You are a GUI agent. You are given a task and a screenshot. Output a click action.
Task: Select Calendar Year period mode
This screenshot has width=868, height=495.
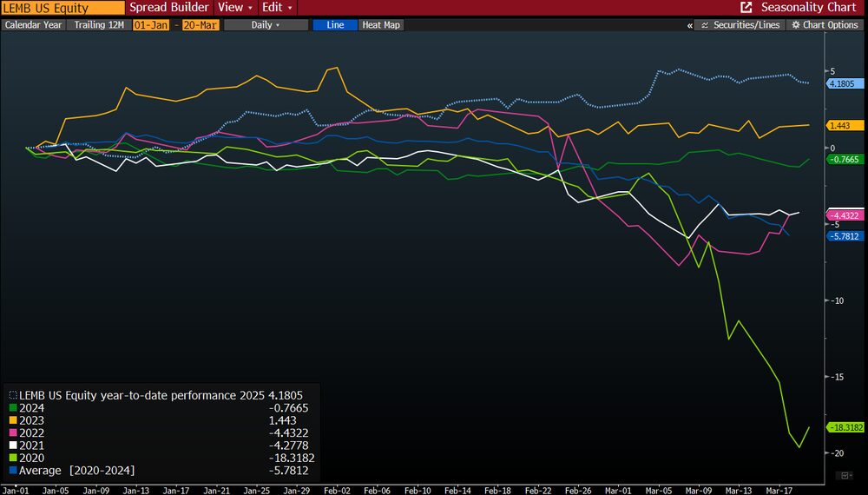(34, 25)
